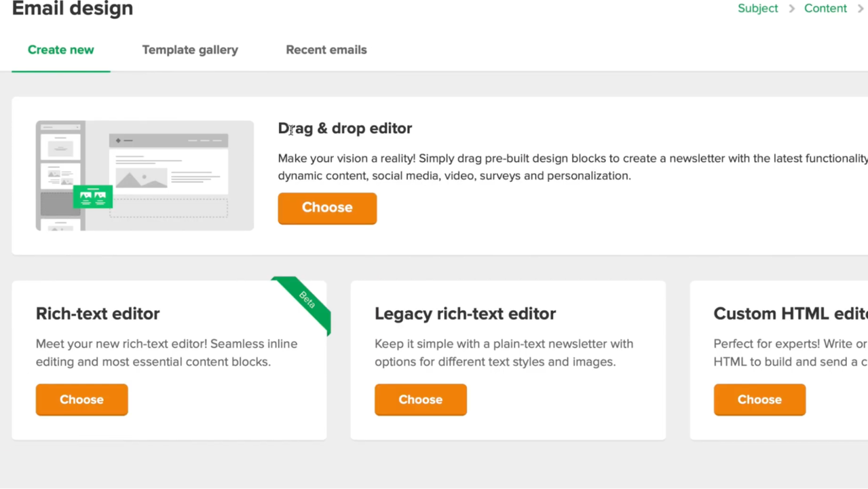Choose the Drag & drop editor

[327, 208]
